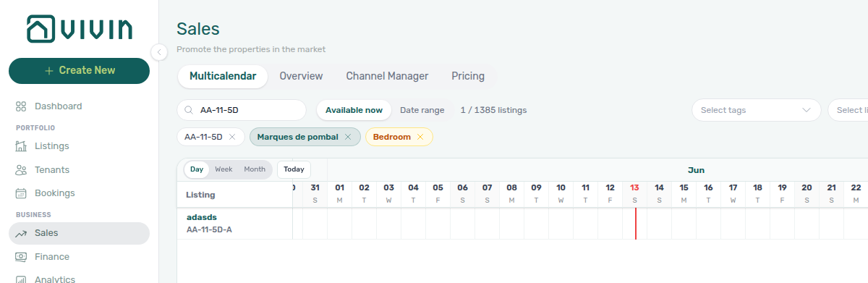Select Sales in the sidebar
Viewport: 868px width, 283px height.
click(79, 233)
